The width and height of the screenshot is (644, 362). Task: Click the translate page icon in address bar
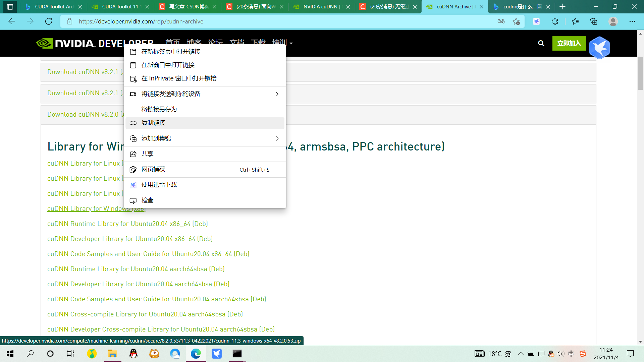501,21
